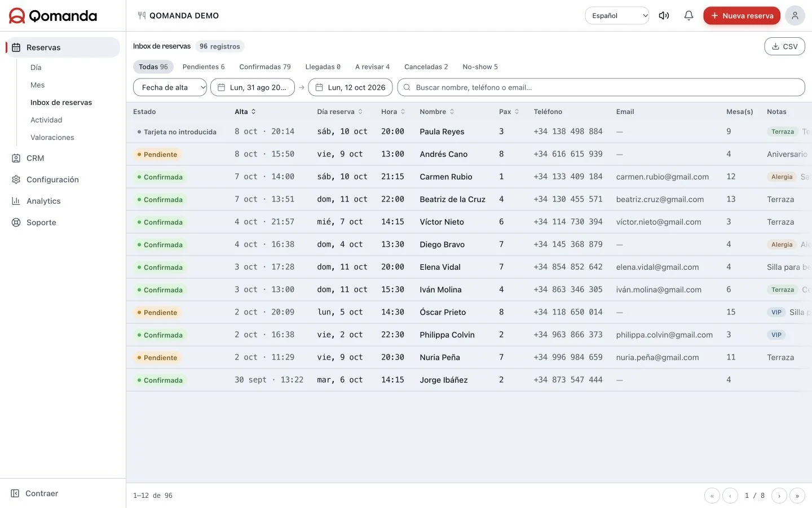
Task: Jump to the last page
Action: [x=797, y=496]
